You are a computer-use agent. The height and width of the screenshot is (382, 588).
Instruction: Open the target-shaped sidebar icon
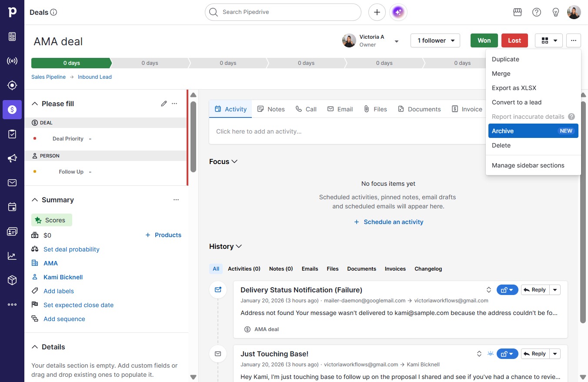tap(12, 85)
